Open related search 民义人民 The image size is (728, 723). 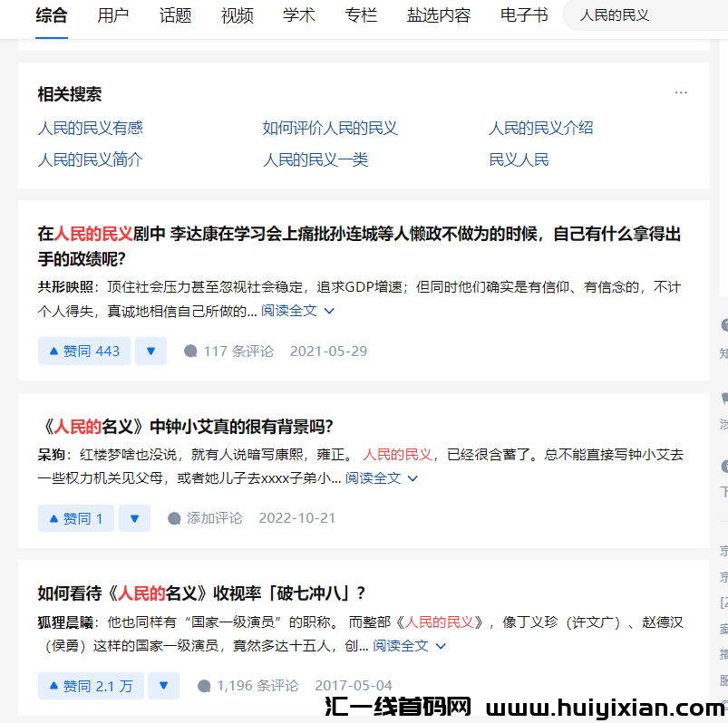(x=519, y=160)
